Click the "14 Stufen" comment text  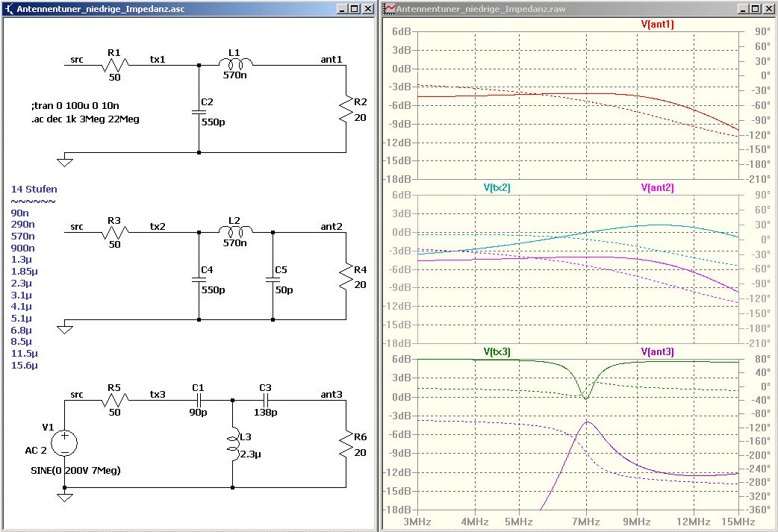[34, 189]
